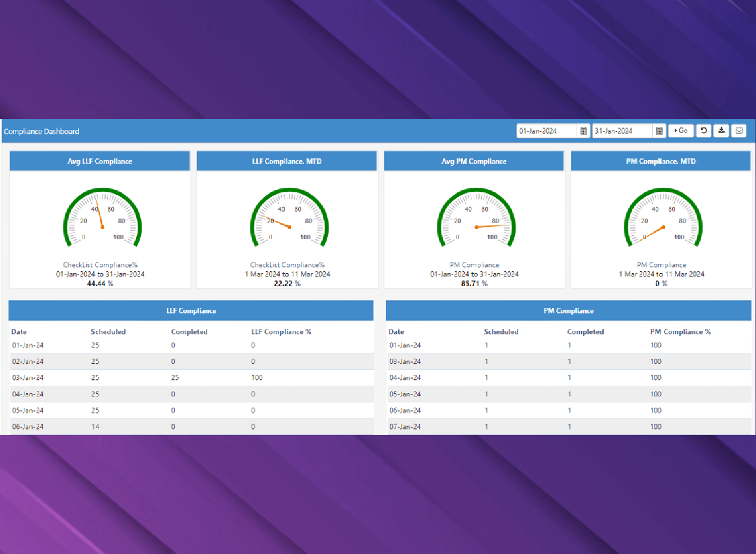
Task: Click the 01-Jan-2024 start date field
Action: (x=546, y=131)
